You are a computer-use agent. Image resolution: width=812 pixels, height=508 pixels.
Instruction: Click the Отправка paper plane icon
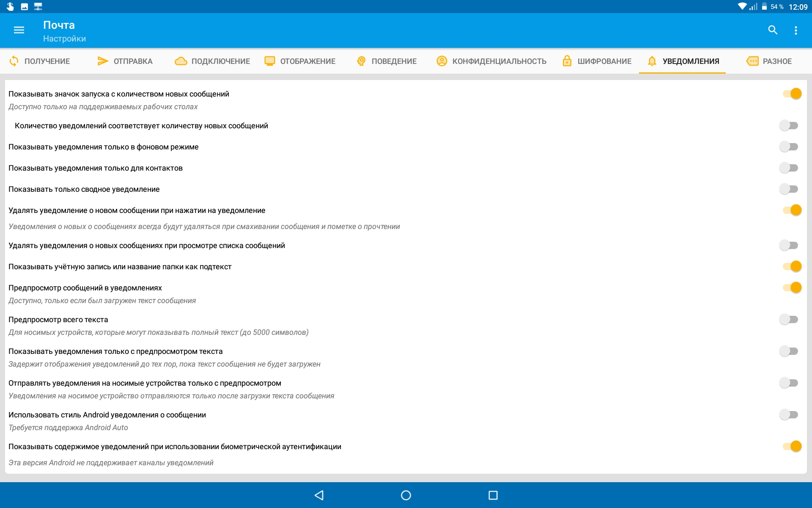(102, 61)
